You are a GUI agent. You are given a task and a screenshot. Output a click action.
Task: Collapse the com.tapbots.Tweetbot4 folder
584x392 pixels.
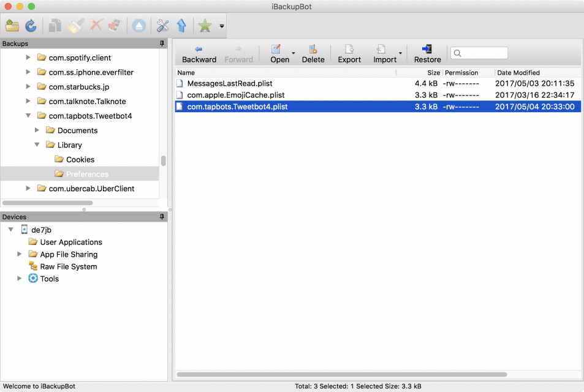[28, 115]
